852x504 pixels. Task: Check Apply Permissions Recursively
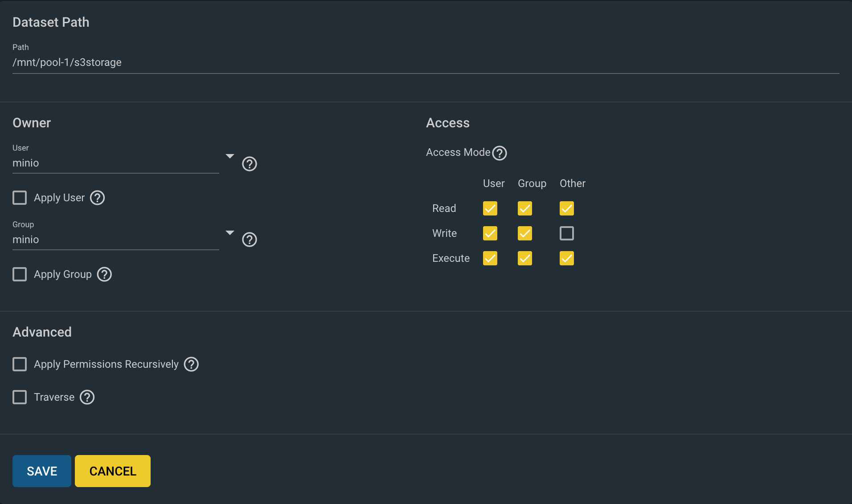[20, 364]
